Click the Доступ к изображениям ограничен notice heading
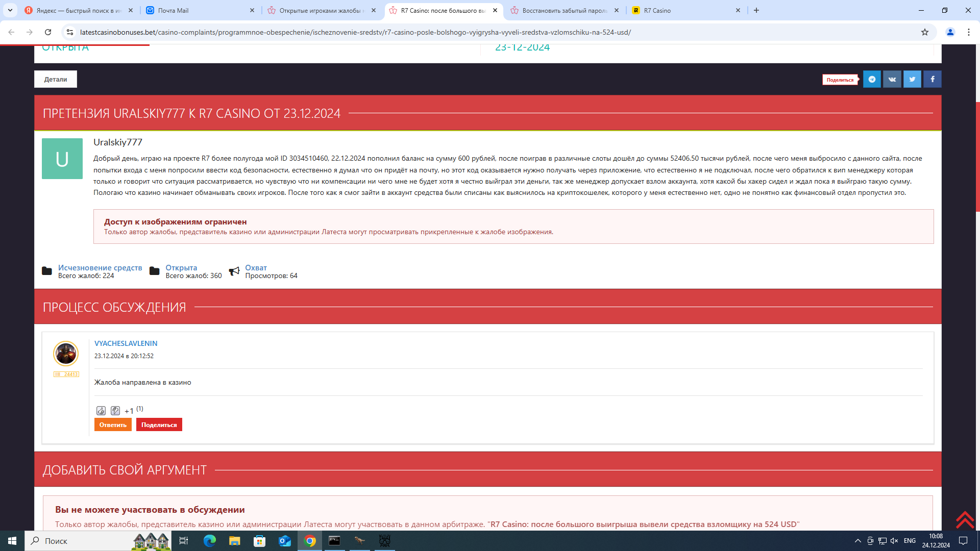The width and height of the screenshot is (980, 551). click(x=176, y=222)
